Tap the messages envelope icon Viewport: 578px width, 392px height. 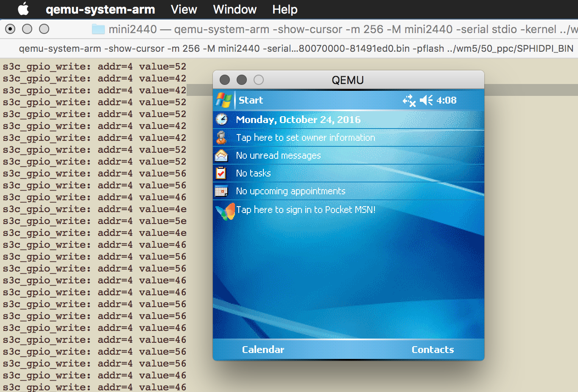(221, 156)
